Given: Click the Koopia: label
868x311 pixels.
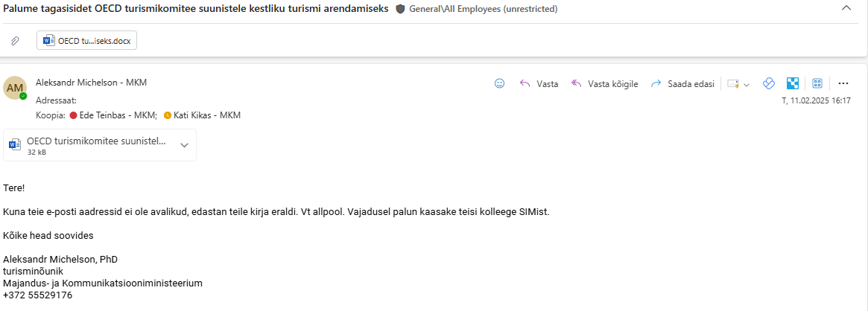Looking at the screenshot, I should pyautogui.click(x=51, y=115).
